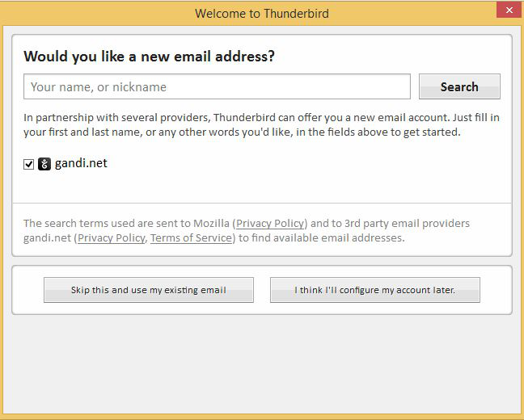
Task: Click 'gandi.net' text in the disclaimer line
Action: [x=47, y=238]
